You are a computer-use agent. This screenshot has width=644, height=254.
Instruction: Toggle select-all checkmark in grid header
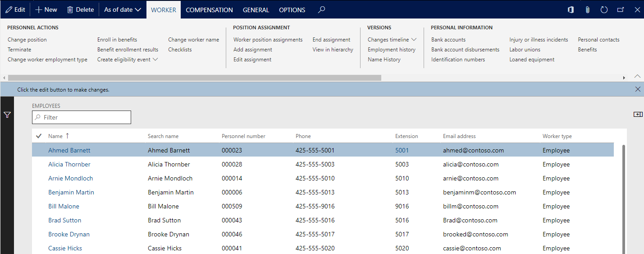[x=39, y=136]
